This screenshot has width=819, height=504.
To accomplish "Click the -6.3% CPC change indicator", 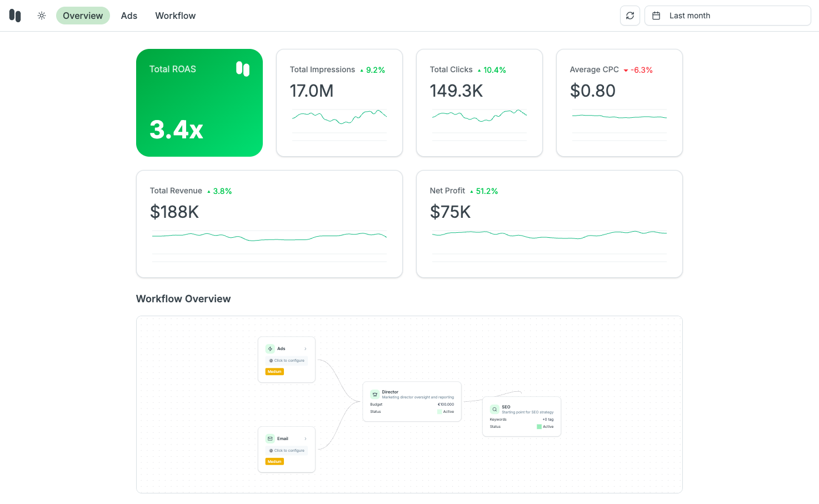I will (638, 70).
